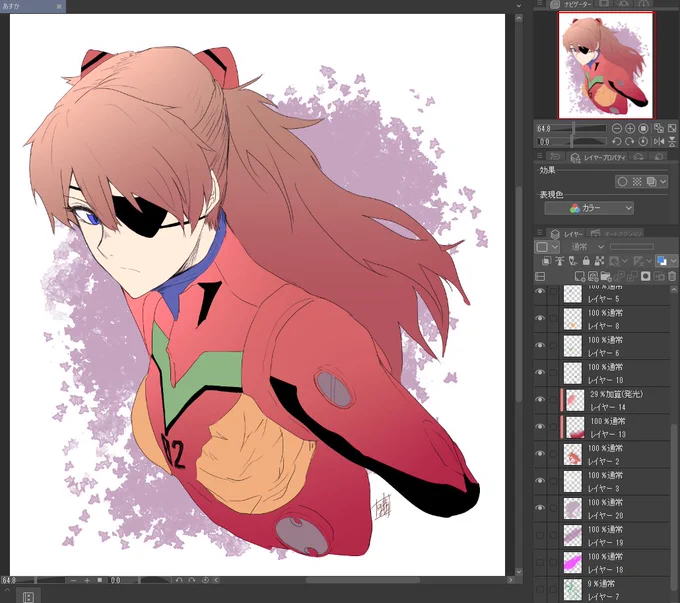Viewport: 680px width, 603px height.
Task: Open layer color blue swatch dropdown
Action: (666, 261)
